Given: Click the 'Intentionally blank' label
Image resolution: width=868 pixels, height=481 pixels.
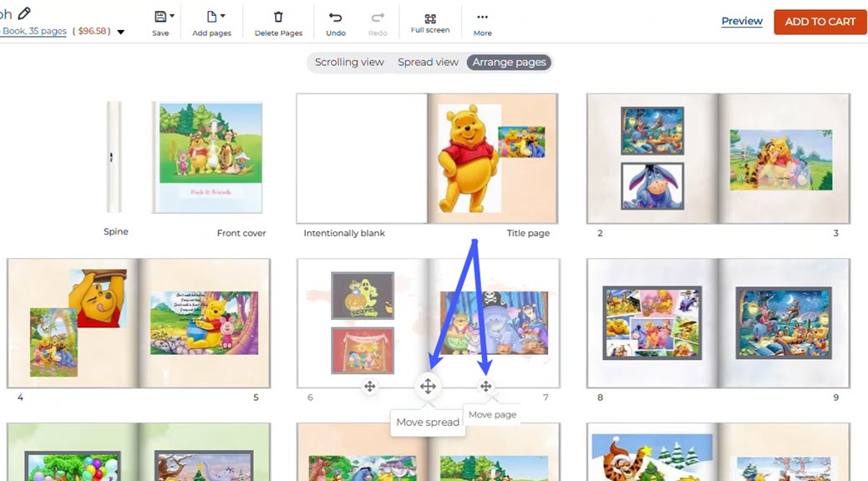Looking at the screenshot, I should 344,233.
